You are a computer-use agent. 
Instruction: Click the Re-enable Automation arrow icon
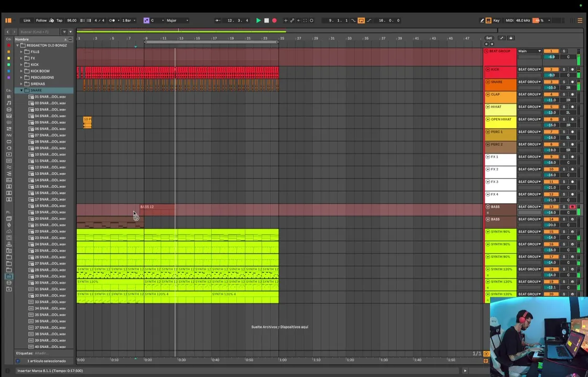point(299,20)
